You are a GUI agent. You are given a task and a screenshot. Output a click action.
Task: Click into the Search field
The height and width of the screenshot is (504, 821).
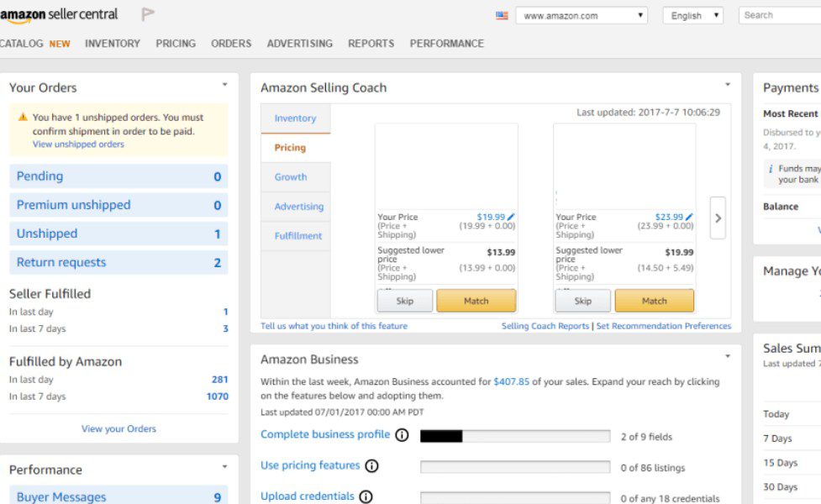tap(780, 15)
